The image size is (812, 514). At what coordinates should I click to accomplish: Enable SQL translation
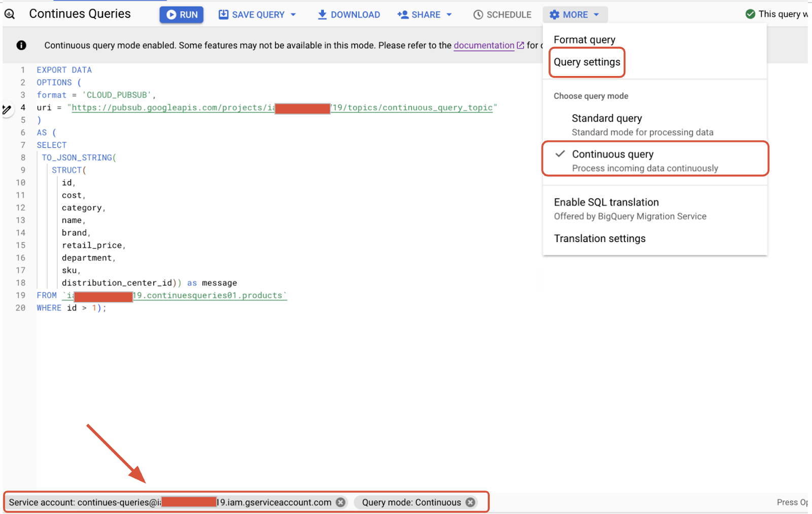(605, 202)
